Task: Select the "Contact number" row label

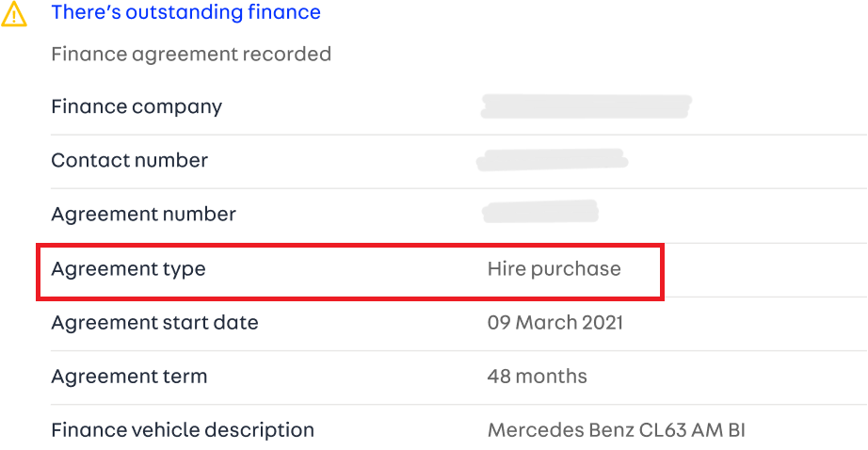Action: pyautogui.click(x=130, y=160)
